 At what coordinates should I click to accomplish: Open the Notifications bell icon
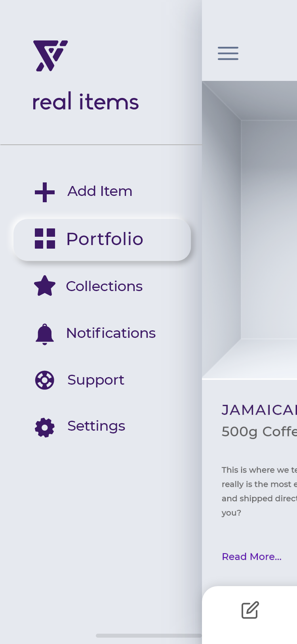(x=45, y=334)
